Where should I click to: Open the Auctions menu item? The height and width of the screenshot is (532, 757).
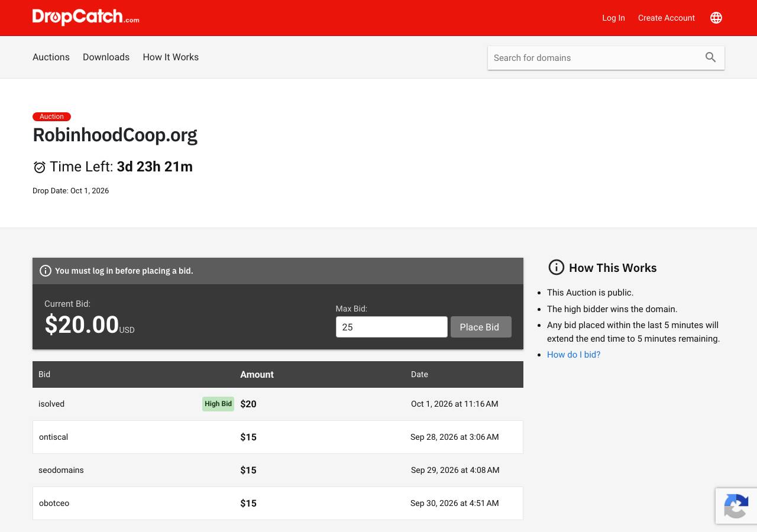pos(51,57)
